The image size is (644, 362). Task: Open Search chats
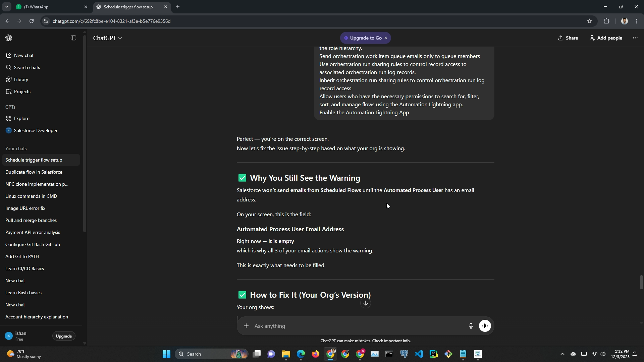(x=27, y=67)
